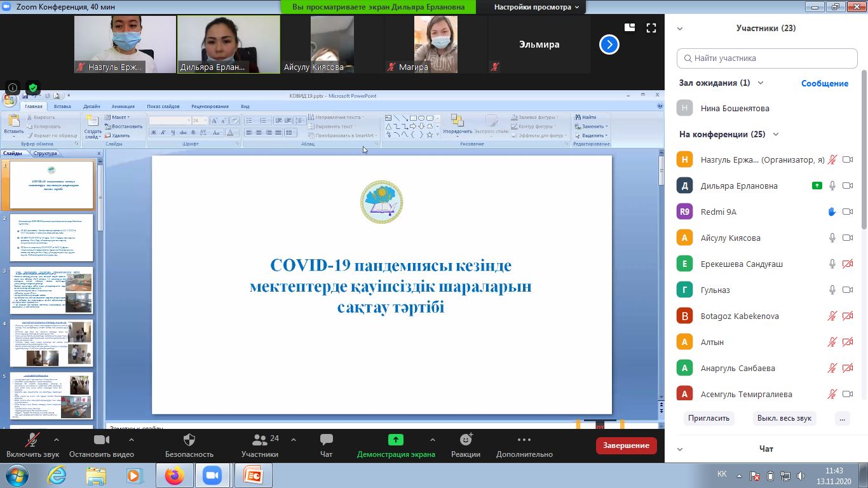Click the red Завершение button

[x=626, y=445]
